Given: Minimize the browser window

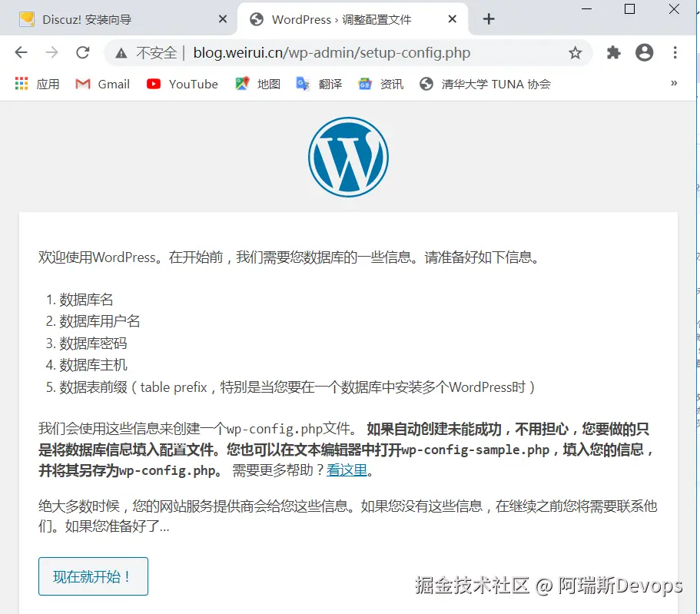Looking at the screenshot, I should pyautogui.click(x=586, y=9).
